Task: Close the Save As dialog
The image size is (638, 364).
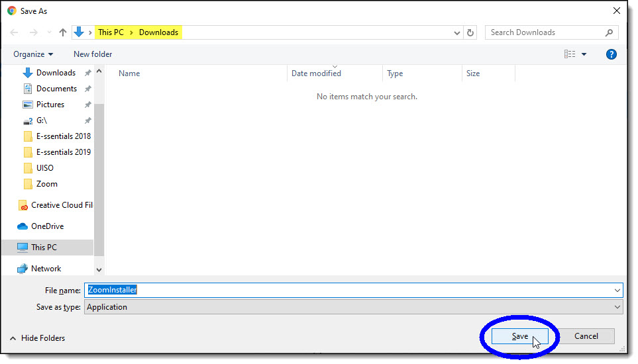Action: click(617, 11)
